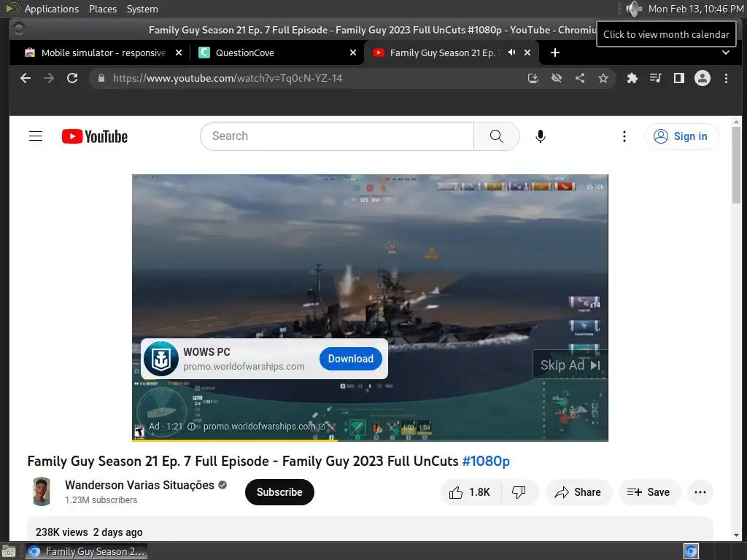Image resolution: width=747 pixels, height=560 pixels.
Task: Select Family Guy Season taskbar entry
Action: coord(86,551)
